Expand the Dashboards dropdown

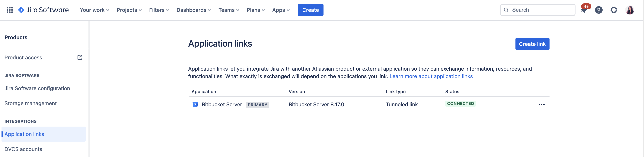point(194,10)
